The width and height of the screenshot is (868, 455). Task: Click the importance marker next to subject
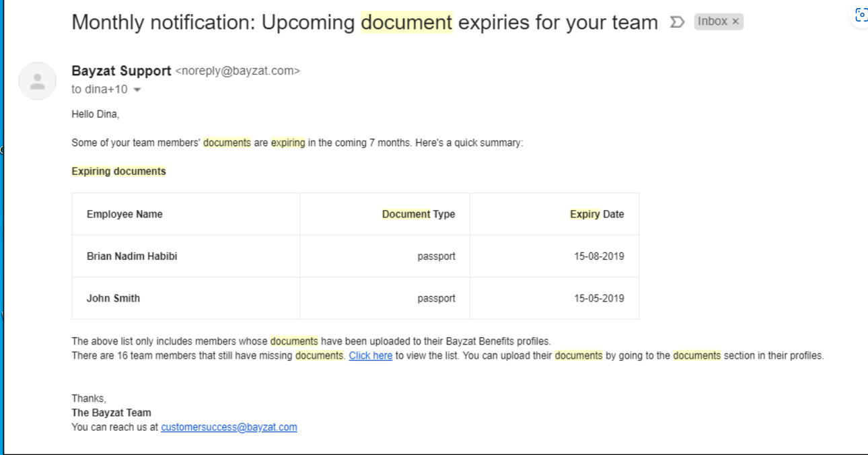pyautogui.click(x=679, y=22)
